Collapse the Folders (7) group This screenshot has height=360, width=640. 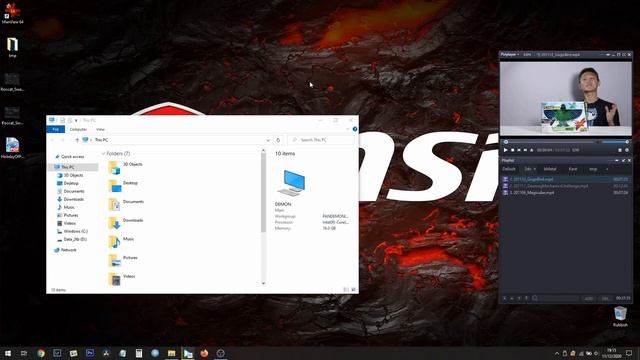click(103, 153)
